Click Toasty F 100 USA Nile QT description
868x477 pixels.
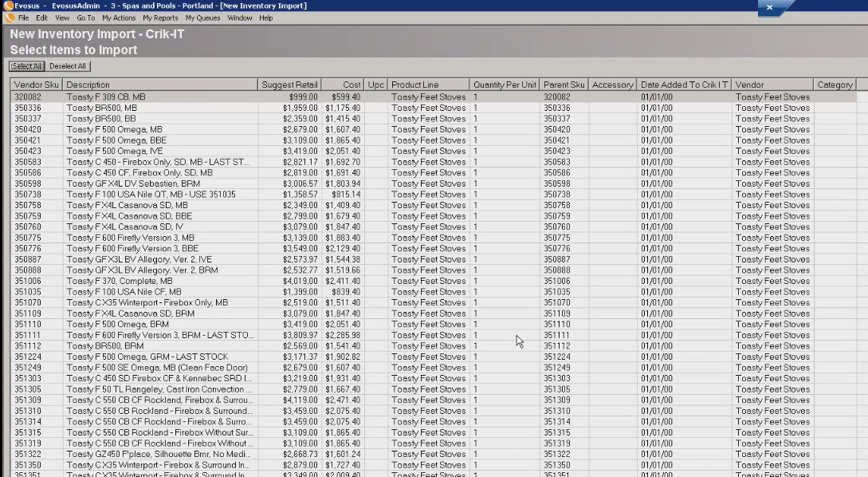[151, 195]
